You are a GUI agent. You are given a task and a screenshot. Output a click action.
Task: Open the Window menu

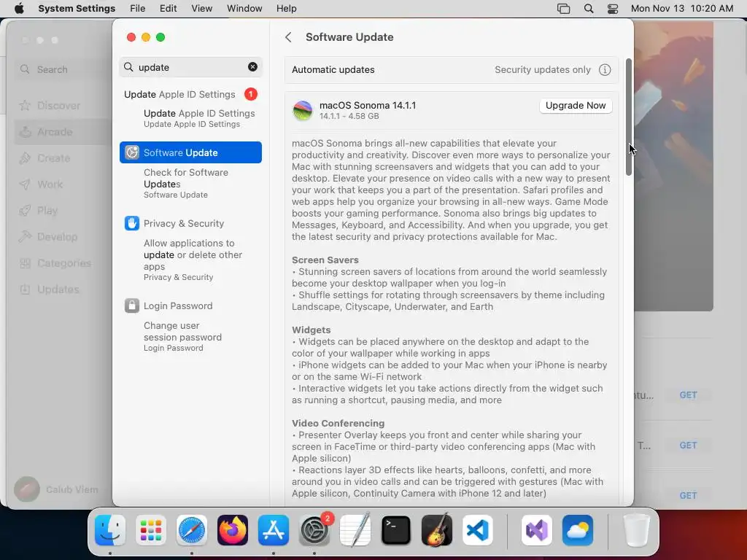244,9
